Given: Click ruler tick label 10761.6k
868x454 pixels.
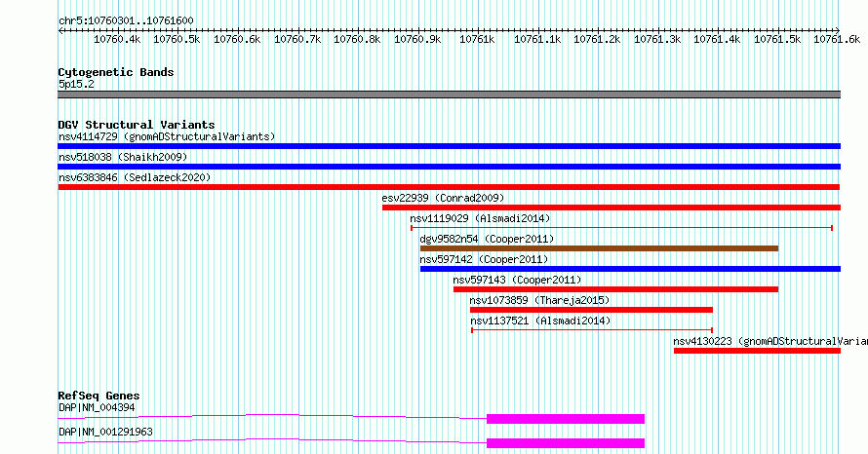Looking at the screenshot, I should [837, 40].
